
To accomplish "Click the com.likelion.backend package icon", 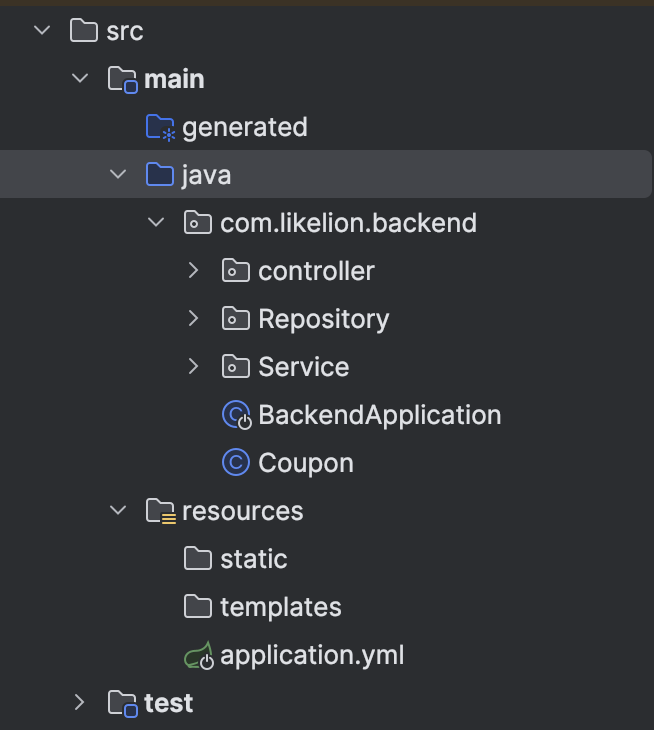I will 198,223.
